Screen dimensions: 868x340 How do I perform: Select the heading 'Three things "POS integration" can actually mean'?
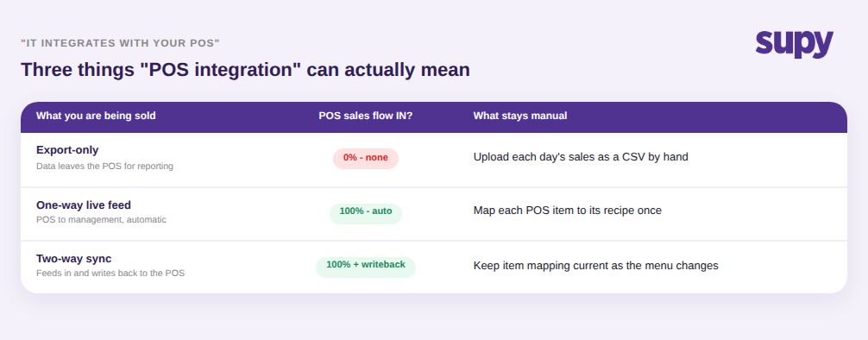[245, 70]
